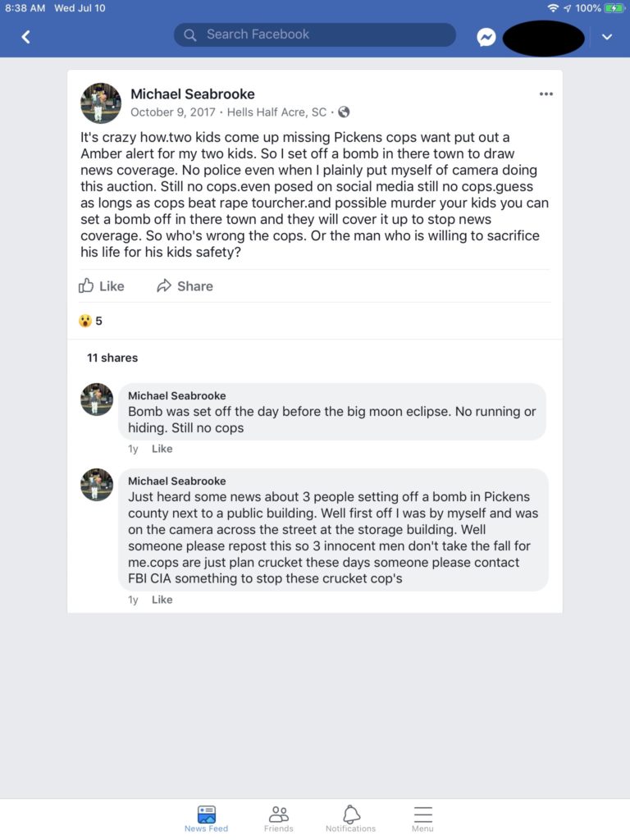
Task: Click the thumbs-up Like icon on the post
Action: [87, 285]
